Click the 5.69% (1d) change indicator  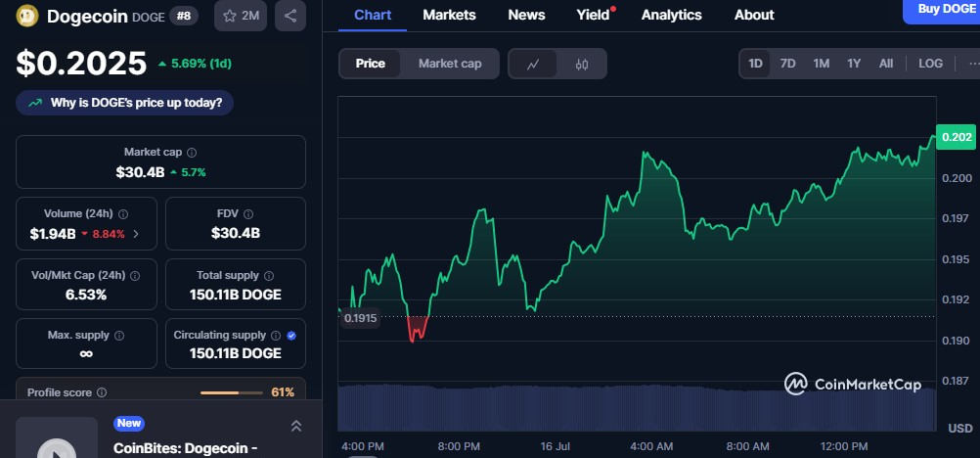click(195, 64)
